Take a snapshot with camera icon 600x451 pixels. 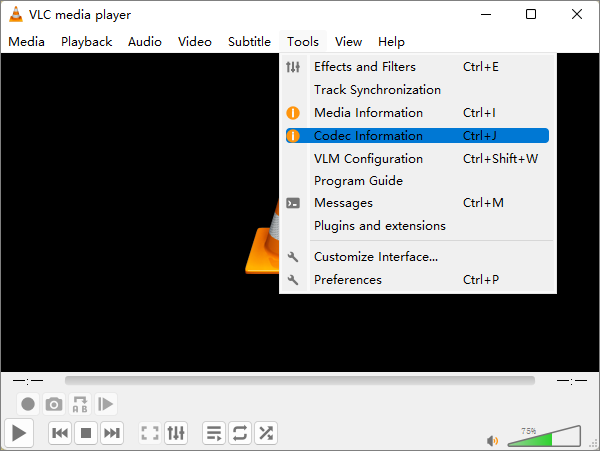point(54,404)
